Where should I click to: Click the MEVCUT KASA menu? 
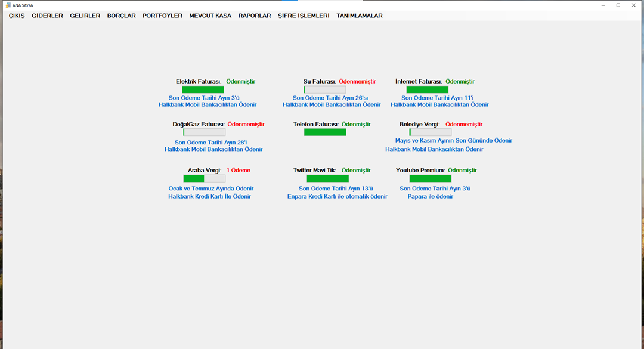pos(210,16)
